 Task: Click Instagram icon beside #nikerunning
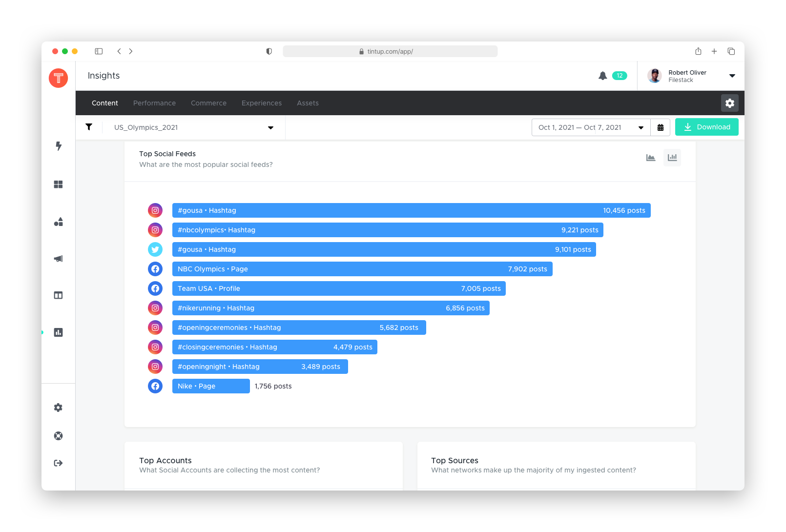155,308
